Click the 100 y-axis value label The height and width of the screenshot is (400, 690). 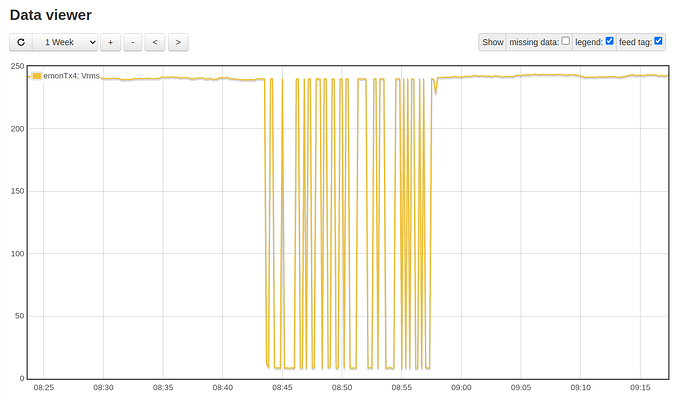click(18, 253)
